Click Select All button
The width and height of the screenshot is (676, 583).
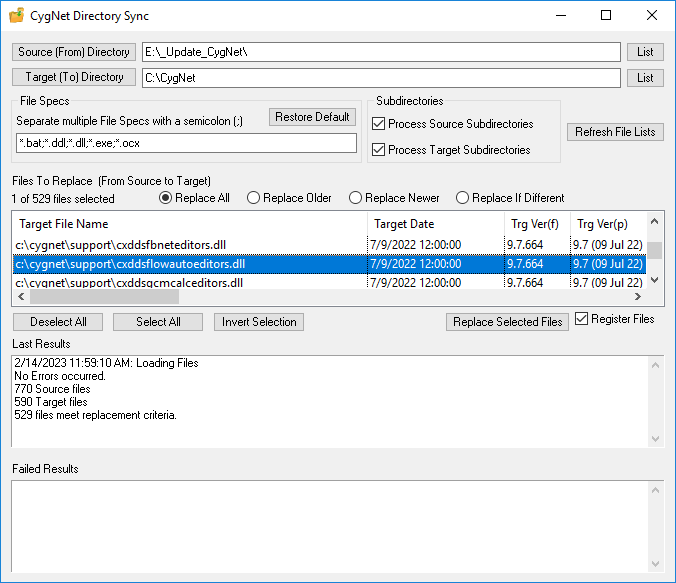158,322
